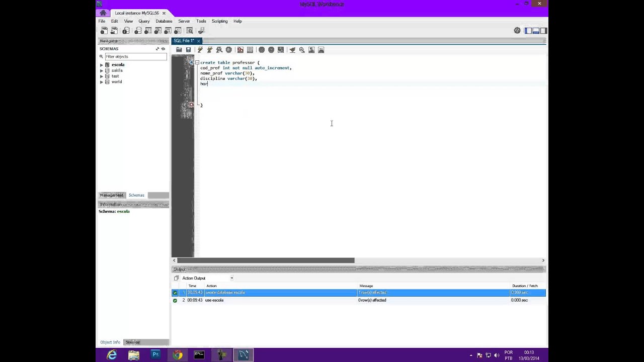Click the left arrow of horizontal scrollbar

click(175, 260)
